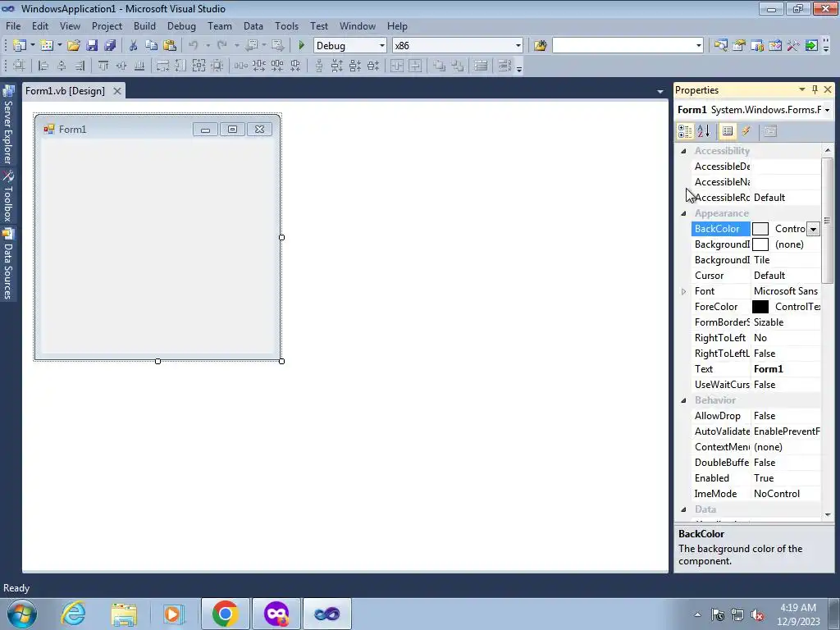Start debugging with the green play icon

click(x=301, y=46)
